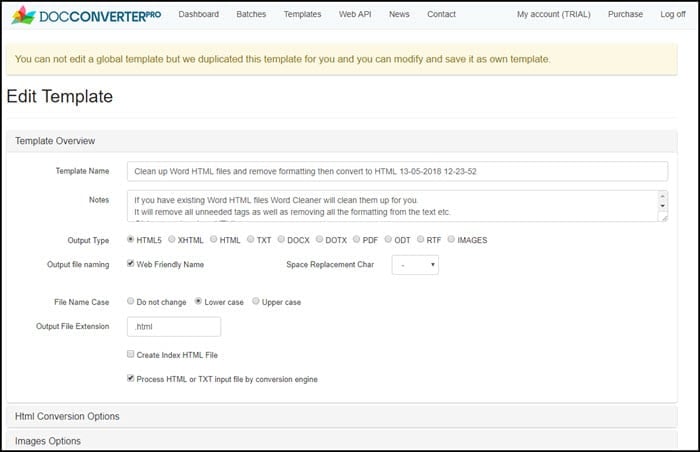Toggle the Web Friendly Name checkbox

130,264
